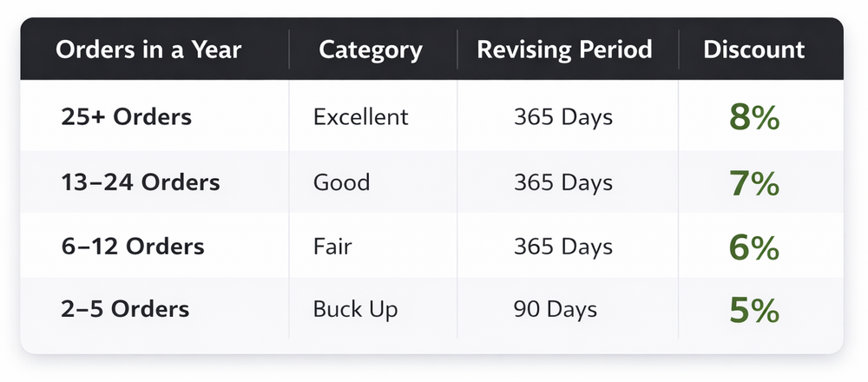
Task: Select the 2–5 Orders row label
Action: (125, 309)
